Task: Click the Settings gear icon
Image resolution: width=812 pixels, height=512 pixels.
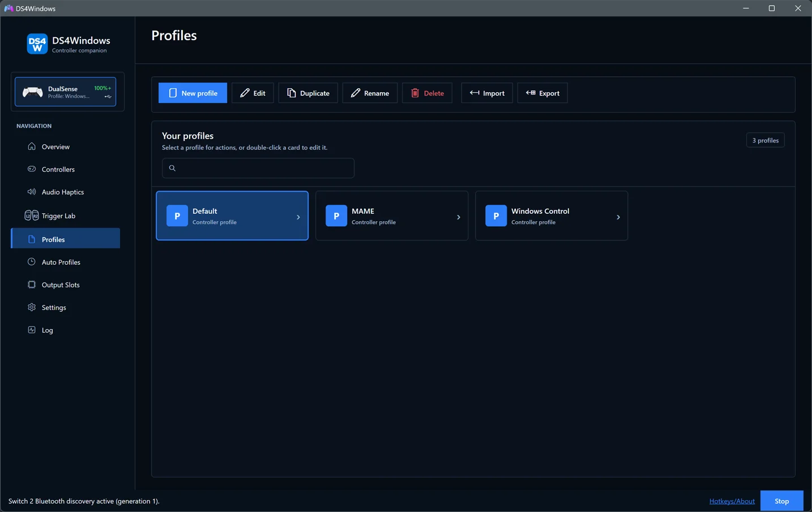Action: tap(32, 307)
